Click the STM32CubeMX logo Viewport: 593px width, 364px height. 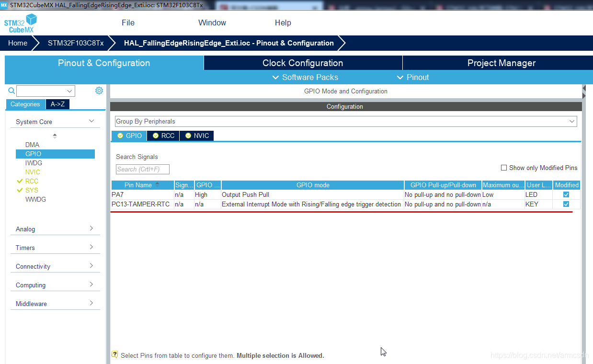[x=21, y=23]
